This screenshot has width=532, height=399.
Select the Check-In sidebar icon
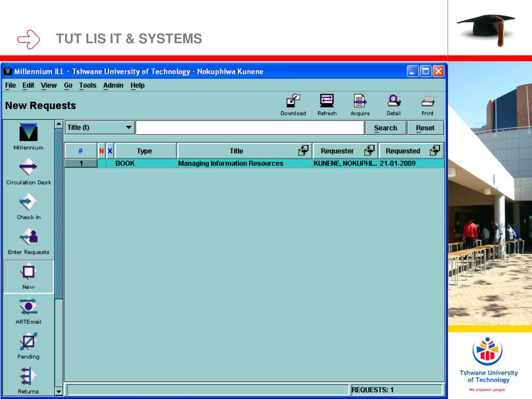29,206
